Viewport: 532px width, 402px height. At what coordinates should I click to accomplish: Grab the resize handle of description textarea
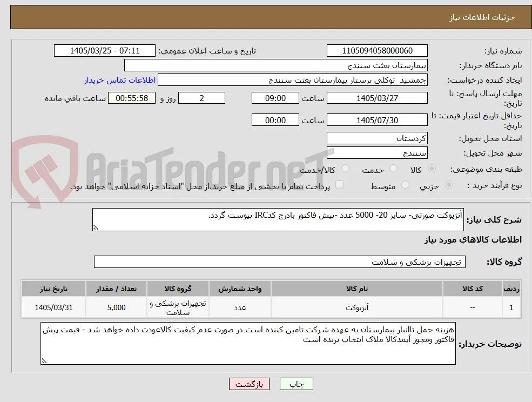[96, 228]
